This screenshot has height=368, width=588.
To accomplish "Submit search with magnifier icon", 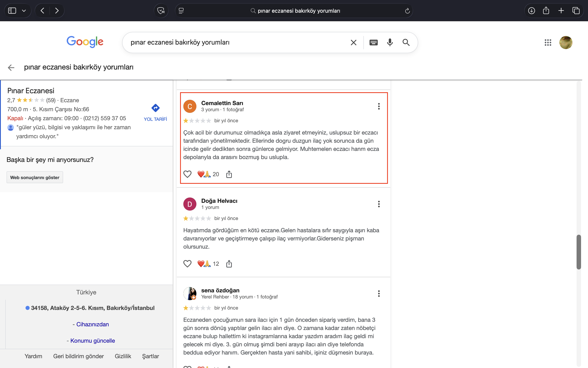I will pyautogui.click(x=406, y=42).
